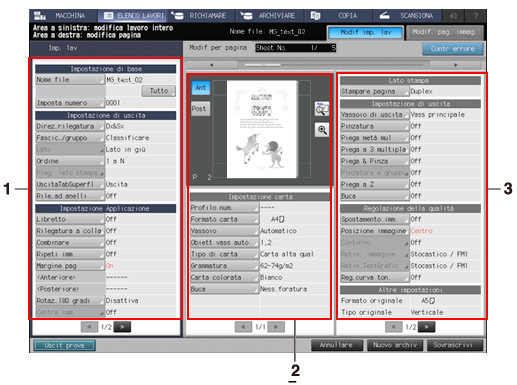The image size is (517, 385).
Task: Open Nome file setting
Action: (x=70, y=80)
